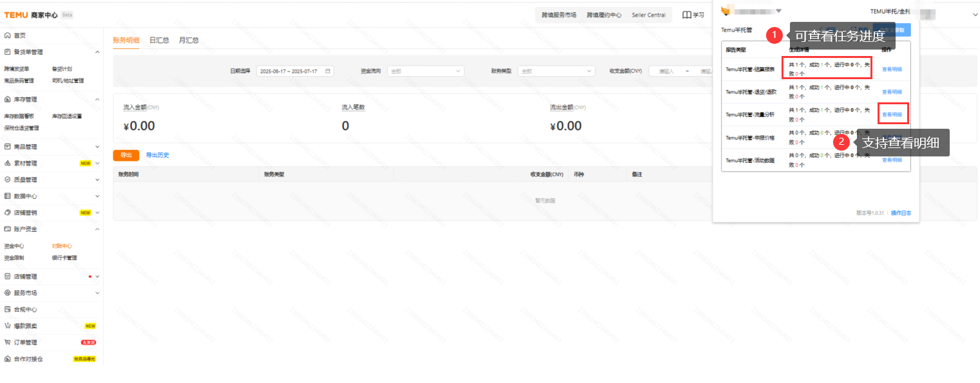This screenshot has width=980, height=383.
Task: Click the 合作对接会 sidebar icon
Action: [7, 359]
